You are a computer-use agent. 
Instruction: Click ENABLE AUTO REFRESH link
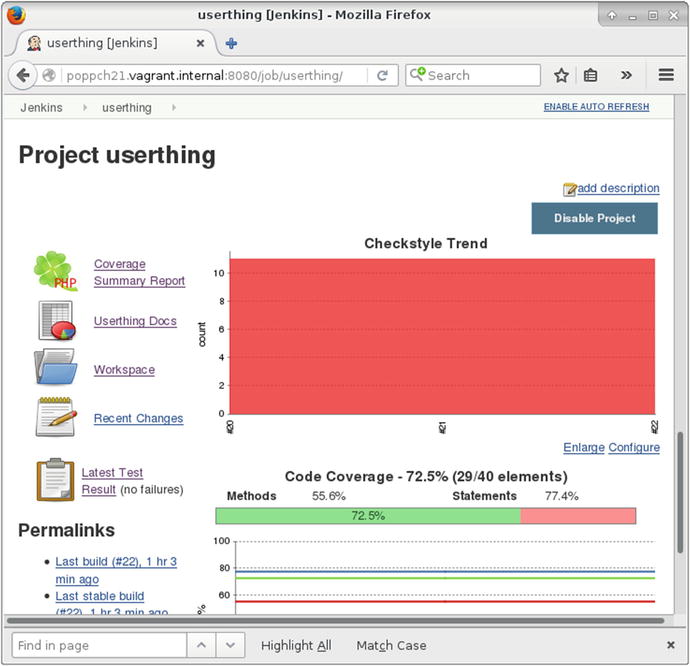click(596, 107)
